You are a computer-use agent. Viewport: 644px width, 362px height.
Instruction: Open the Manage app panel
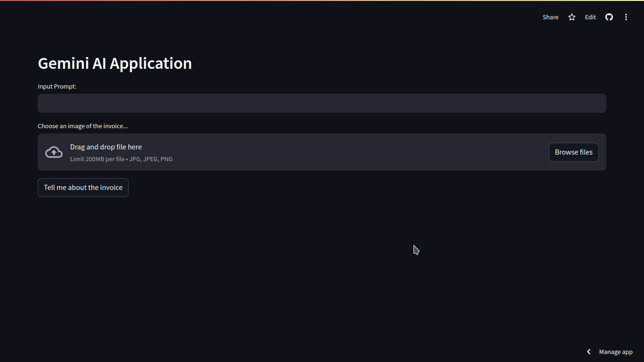point(616,352)
